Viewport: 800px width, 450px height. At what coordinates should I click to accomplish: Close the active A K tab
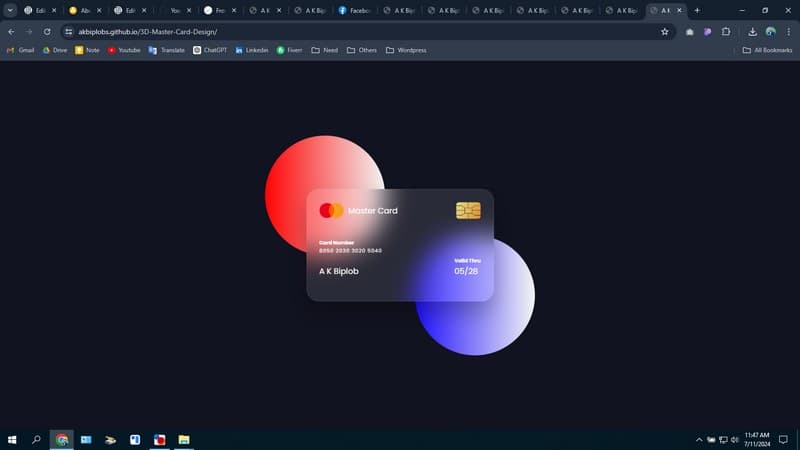click(x=679, y=10)
